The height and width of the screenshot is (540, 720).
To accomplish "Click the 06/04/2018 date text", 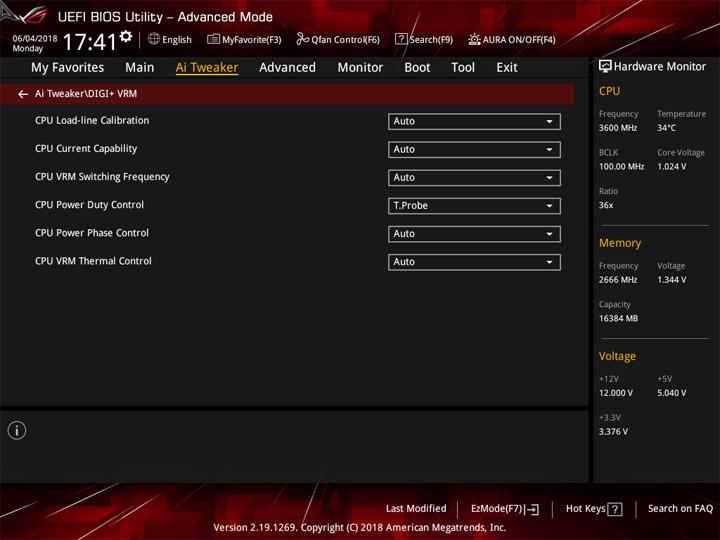I will pos(35,39).
